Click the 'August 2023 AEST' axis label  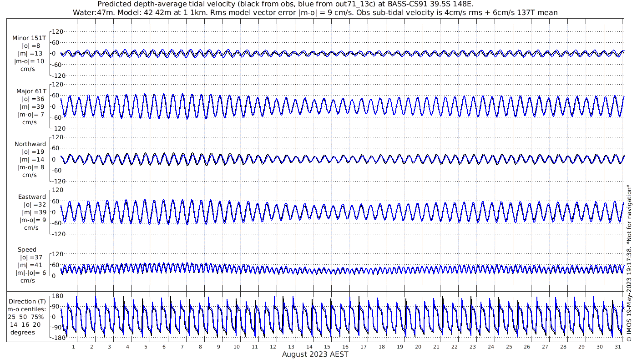point(315,354)
